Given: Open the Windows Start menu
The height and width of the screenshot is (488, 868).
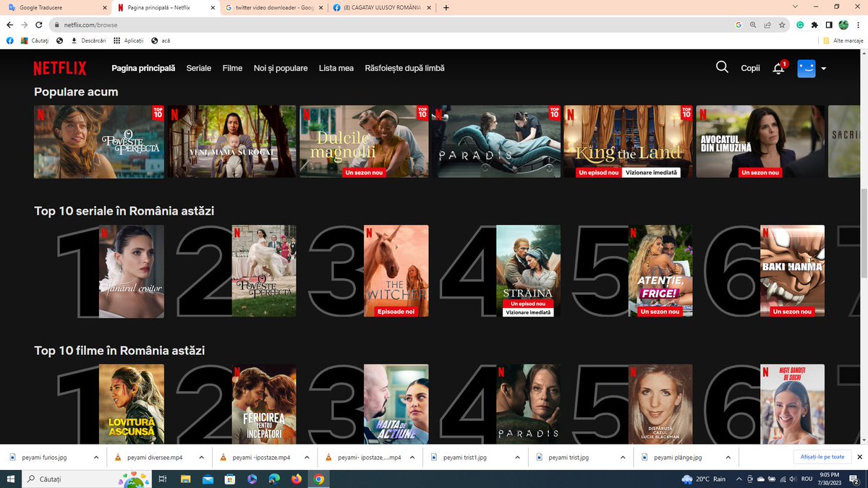Looking at the screenshot, I should coord(11,479).
